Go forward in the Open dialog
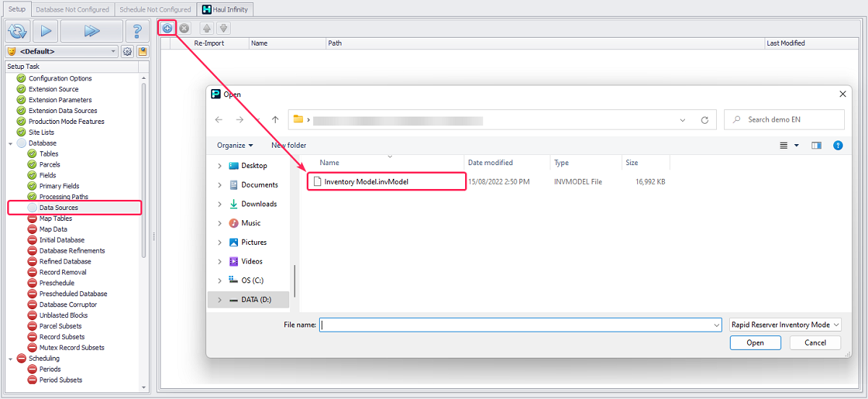This screenshot has width=868, height=399. (239, 119)
